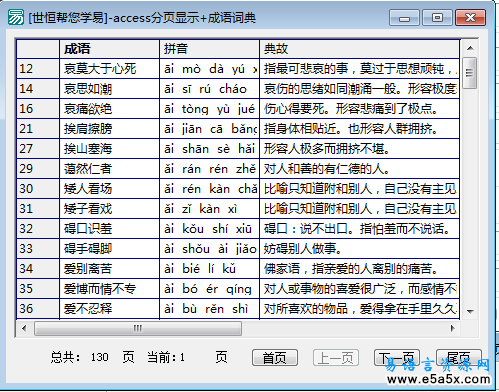Screen dimensions: 499x392
Task: Click the idiom 矮人看场
Action: 109,189
